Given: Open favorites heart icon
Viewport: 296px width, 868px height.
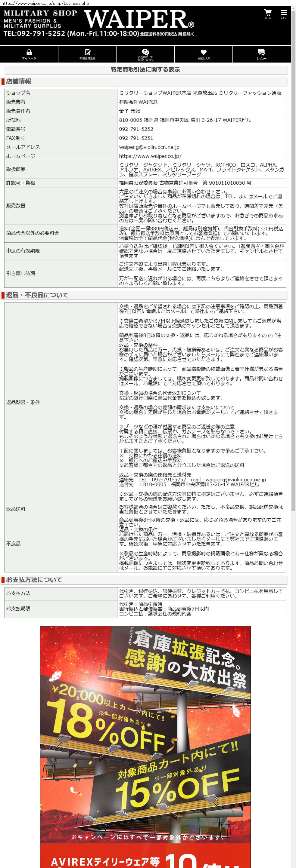Looking at the screenshot, I should (204, 54).
